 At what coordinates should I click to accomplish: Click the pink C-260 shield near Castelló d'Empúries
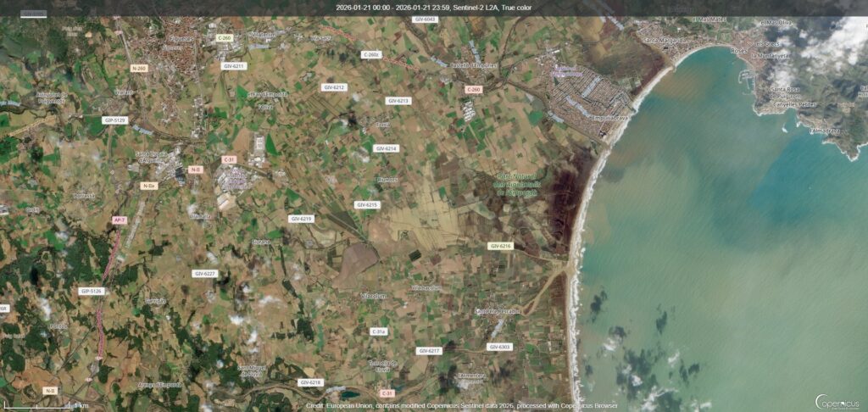coord(473,89)
